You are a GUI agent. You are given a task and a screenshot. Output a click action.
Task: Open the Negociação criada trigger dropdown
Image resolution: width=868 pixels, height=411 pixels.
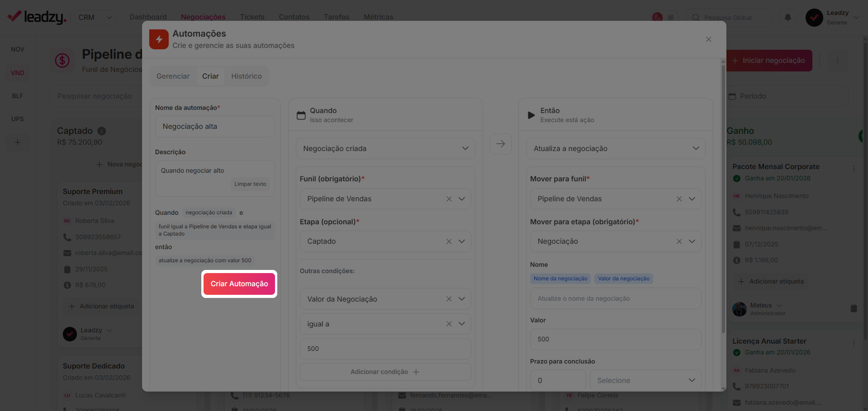pos(385,148)
